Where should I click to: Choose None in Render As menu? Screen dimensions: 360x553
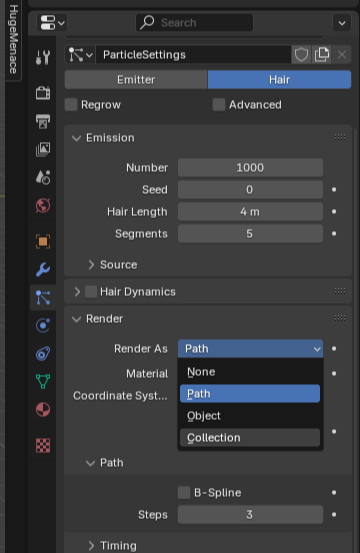(250, 372)
